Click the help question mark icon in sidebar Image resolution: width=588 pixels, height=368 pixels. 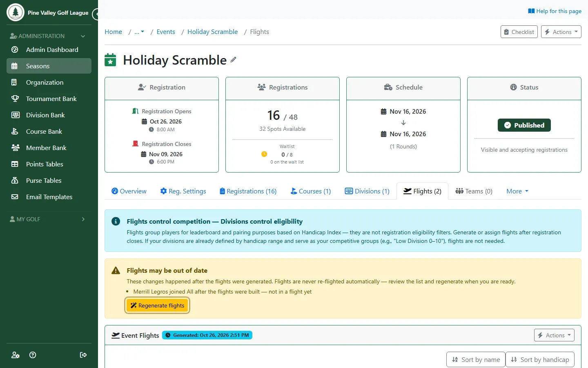33,355
